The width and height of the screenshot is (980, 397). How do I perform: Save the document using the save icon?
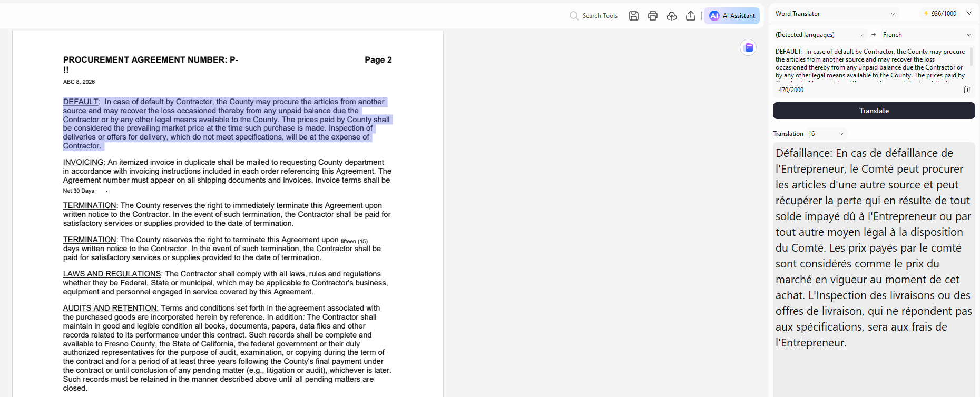pos(634,16)
